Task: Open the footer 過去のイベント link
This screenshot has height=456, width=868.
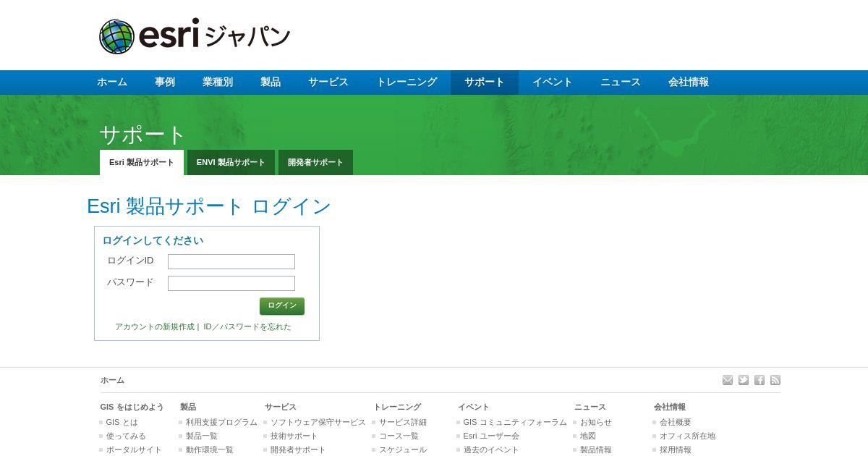Action: pos(491,449)
